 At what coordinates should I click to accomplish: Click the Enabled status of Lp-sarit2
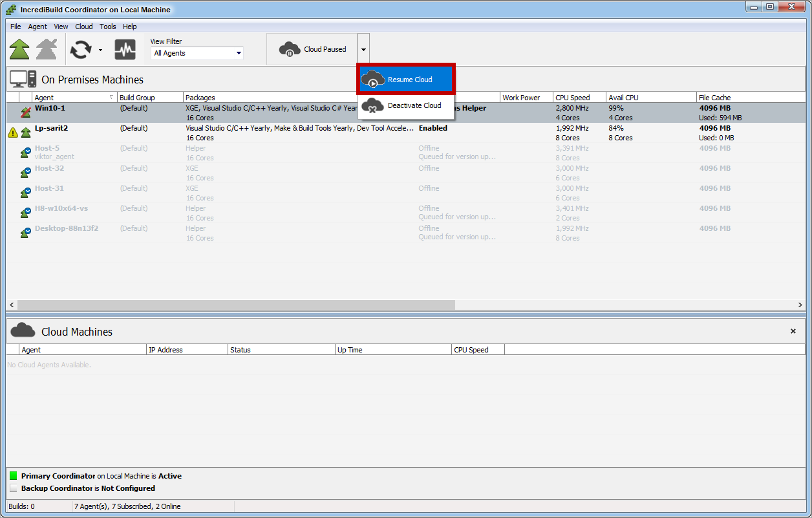(x=433, y=128)
